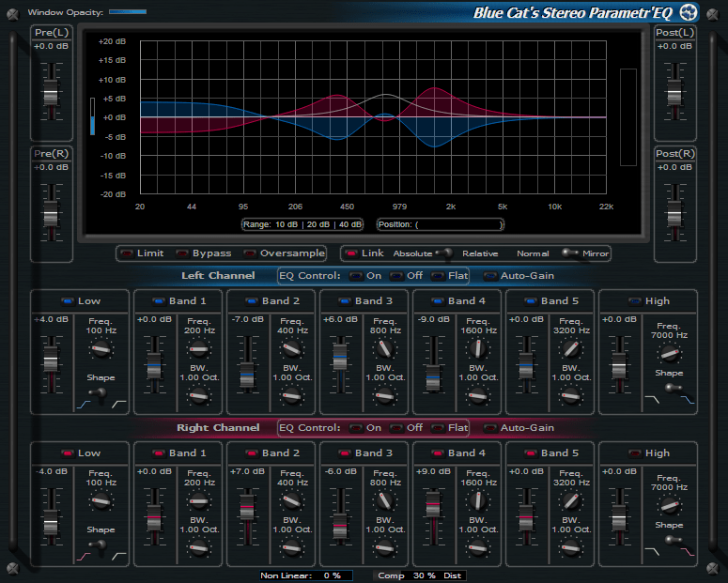Select low-shelf shape icon in Left Low band
Image resolution: width=728 pixels, height=583 pixels.
[x=84, y=405]
